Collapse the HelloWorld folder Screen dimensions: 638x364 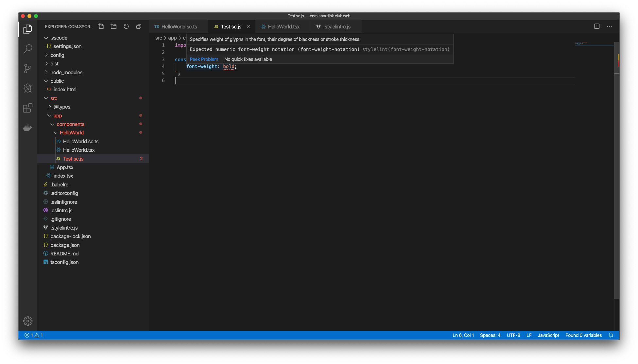click(71, 132)
